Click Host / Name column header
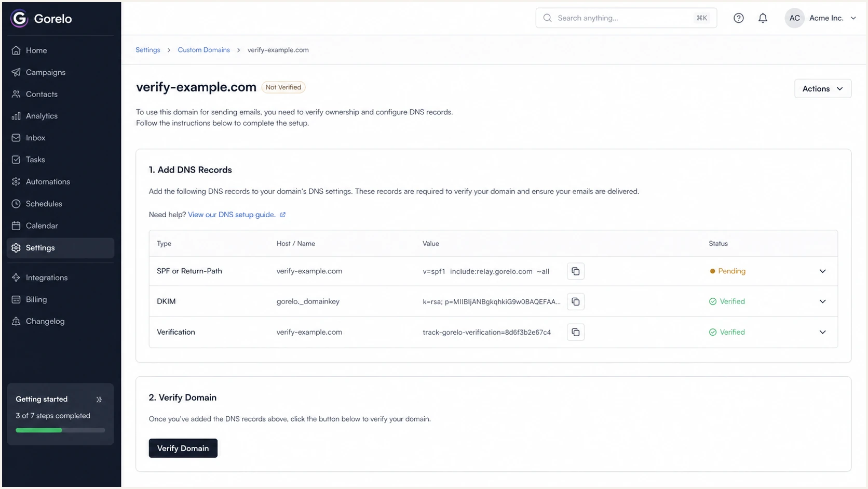The image size is (868, 489). 296,244
